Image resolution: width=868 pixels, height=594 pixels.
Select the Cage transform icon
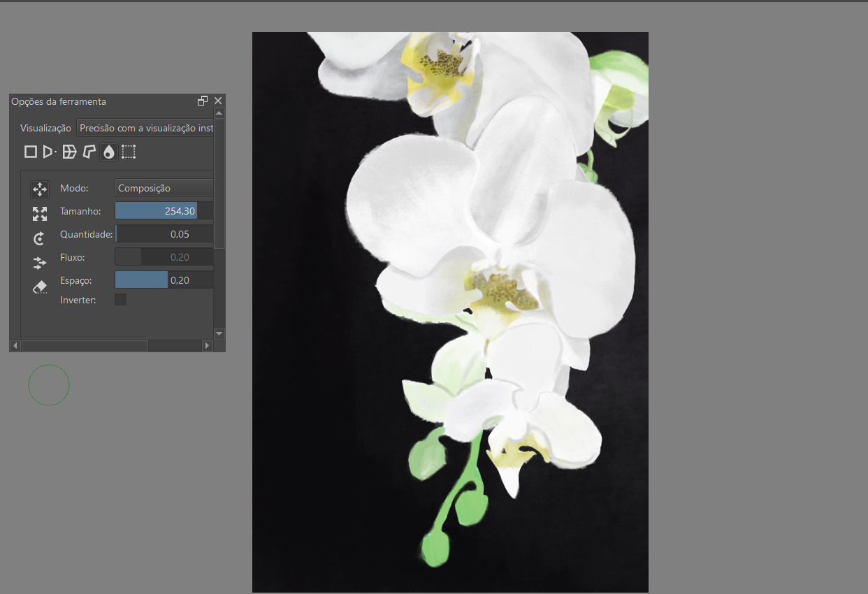click(x=89, y=152)
